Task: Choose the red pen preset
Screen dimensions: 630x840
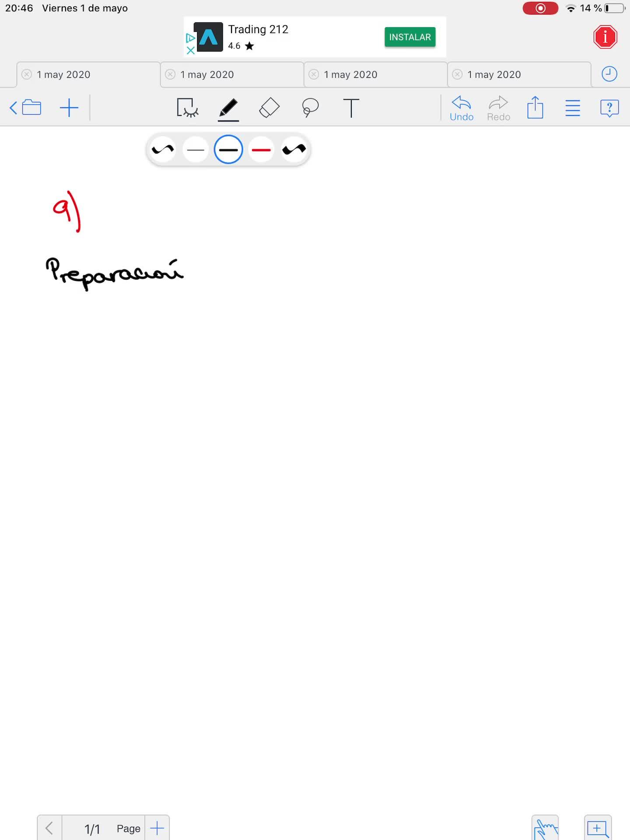Action: click(x=261, y=150)
